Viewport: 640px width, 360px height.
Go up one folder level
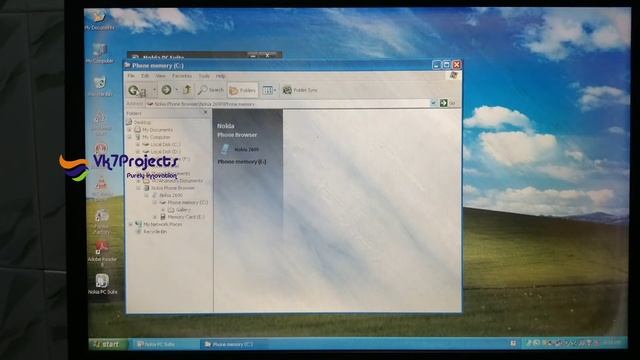187,90
